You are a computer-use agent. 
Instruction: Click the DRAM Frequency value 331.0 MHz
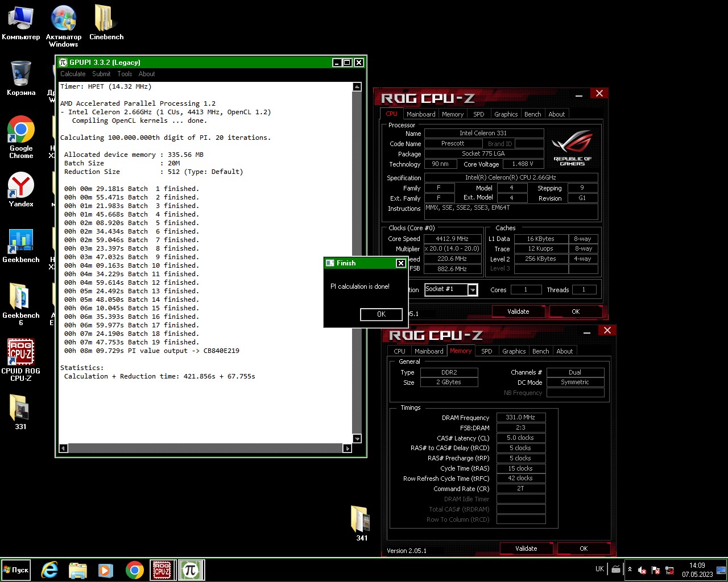coord(521,417)
